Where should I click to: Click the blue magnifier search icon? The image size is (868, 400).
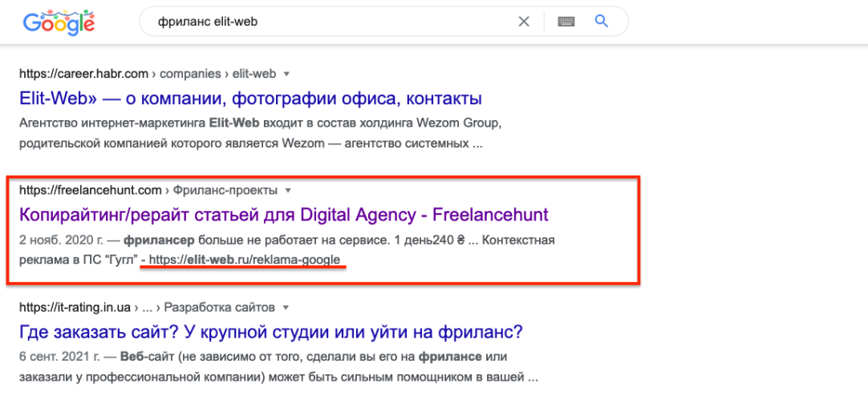coord(601,22)
